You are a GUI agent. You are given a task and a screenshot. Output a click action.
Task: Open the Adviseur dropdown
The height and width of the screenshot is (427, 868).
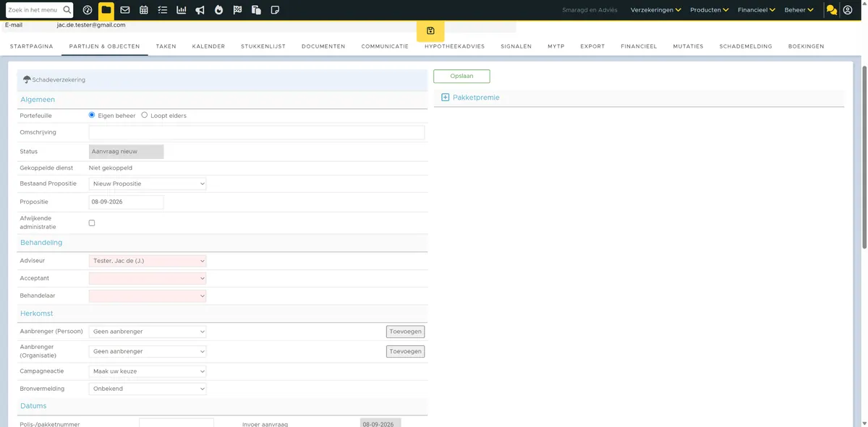(x=148, y=261)
